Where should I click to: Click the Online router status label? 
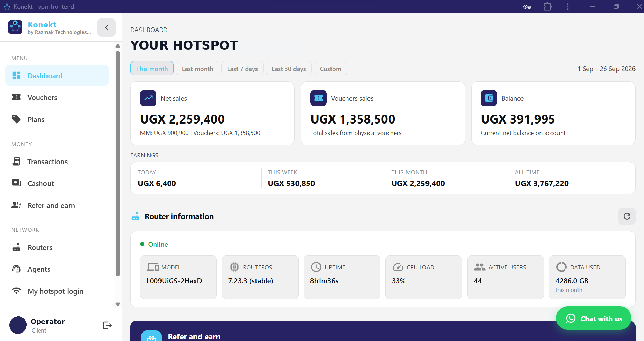158,244
